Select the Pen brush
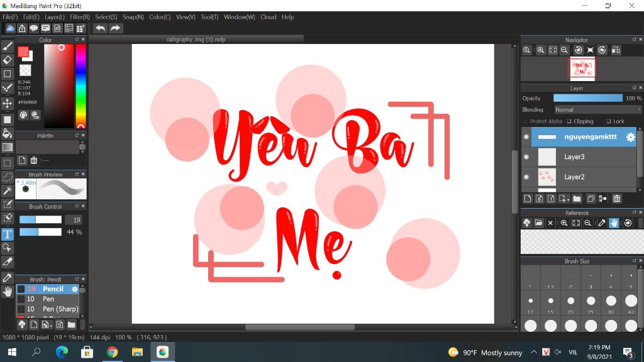The image size is (644, 362). (x=48, y=299)
